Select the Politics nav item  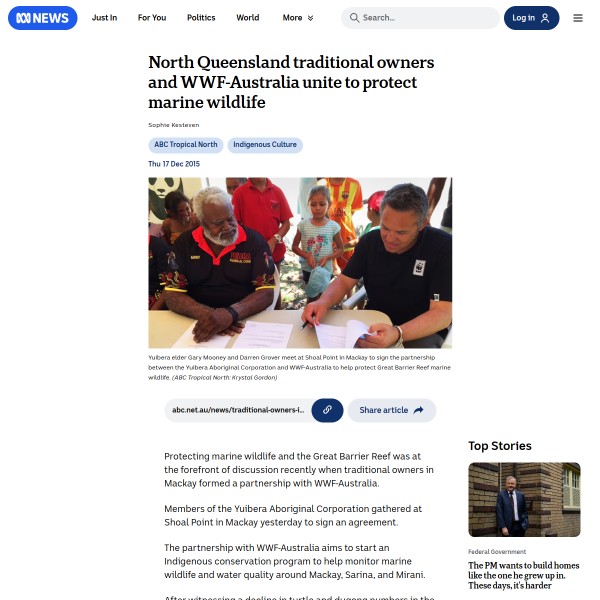pyautogui.click(x=201, y=18)
